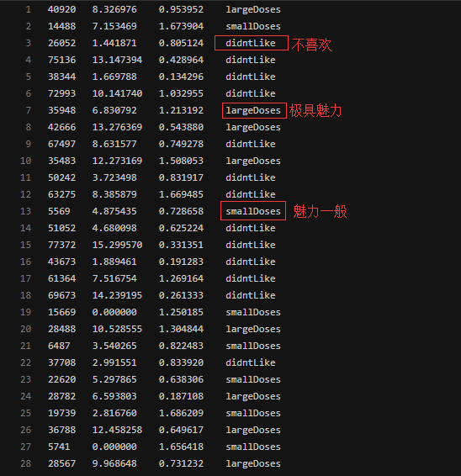
Task: Click 28488 on line 20
Action: tap(62, 329)
